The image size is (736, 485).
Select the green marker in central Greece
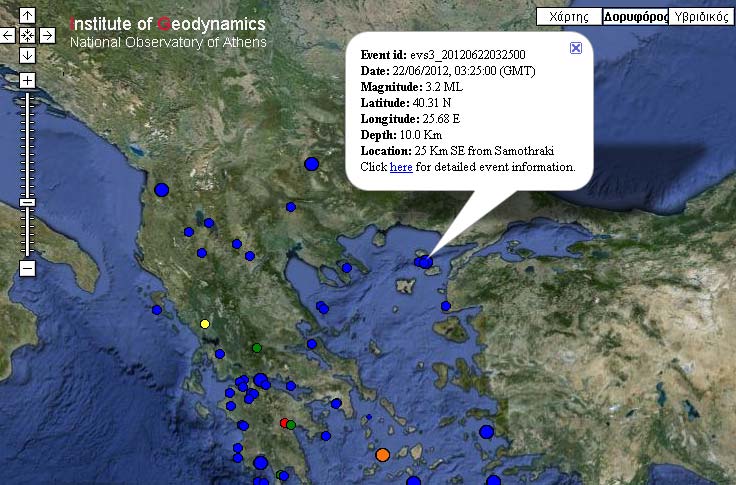coord(256,348)
